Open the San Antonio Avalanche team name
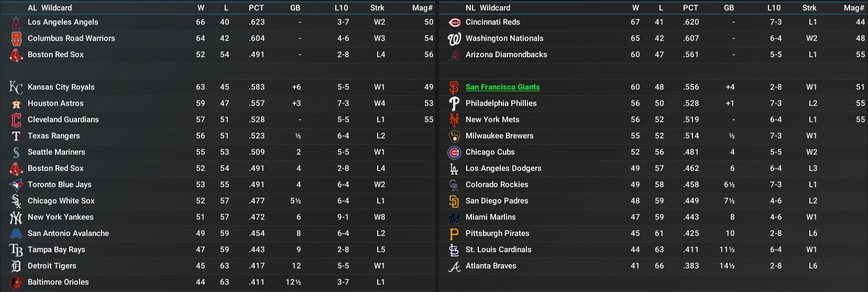This screenshot has width=868, height=292. (68, 233)
